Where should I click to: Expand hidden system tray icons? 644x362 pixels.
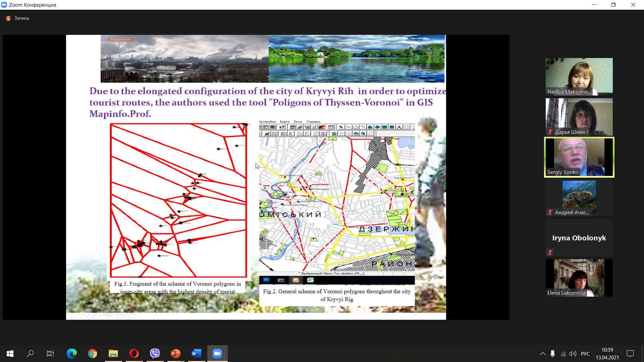click(542, 354)
